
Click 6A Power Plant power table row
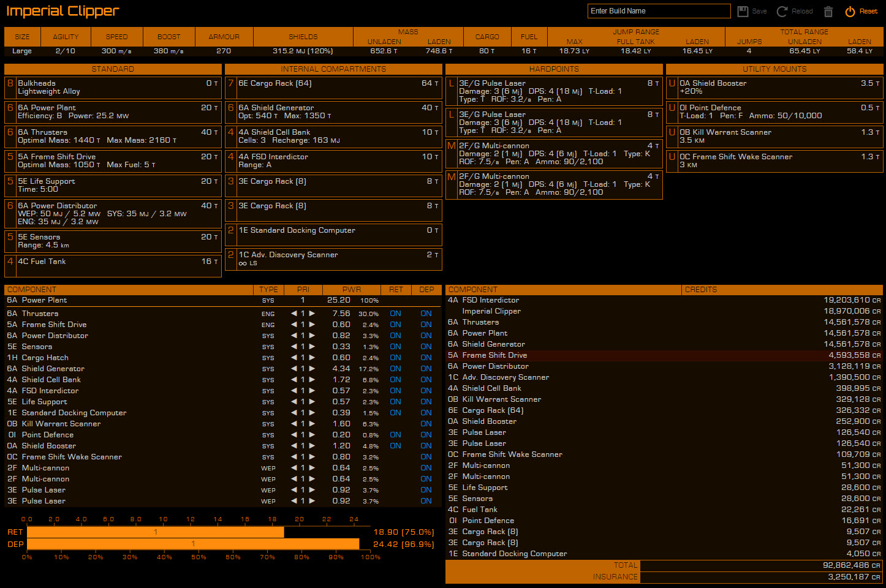click(222, 300)
